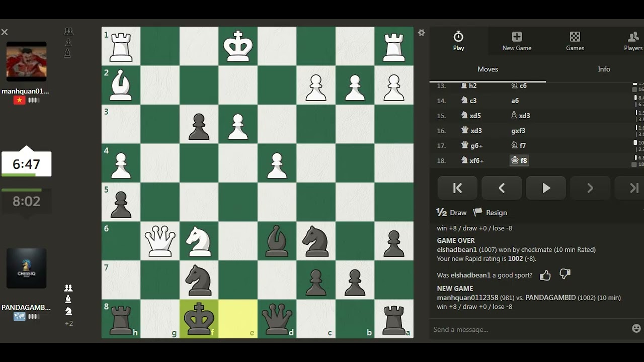Step forward one move
The width and height of the screenshot is (644, 362).
click(x=590, y=188)
